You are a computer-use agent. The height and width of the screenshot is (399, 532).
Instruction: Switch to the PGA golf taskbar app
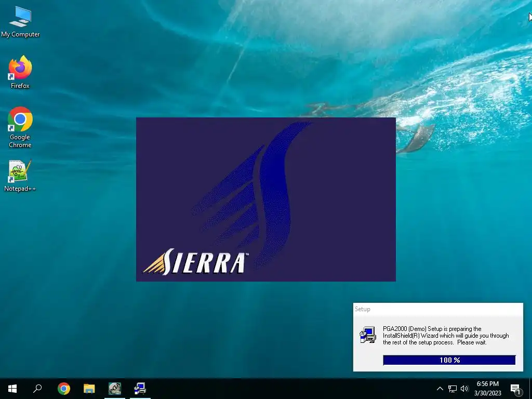coord(115,389)
